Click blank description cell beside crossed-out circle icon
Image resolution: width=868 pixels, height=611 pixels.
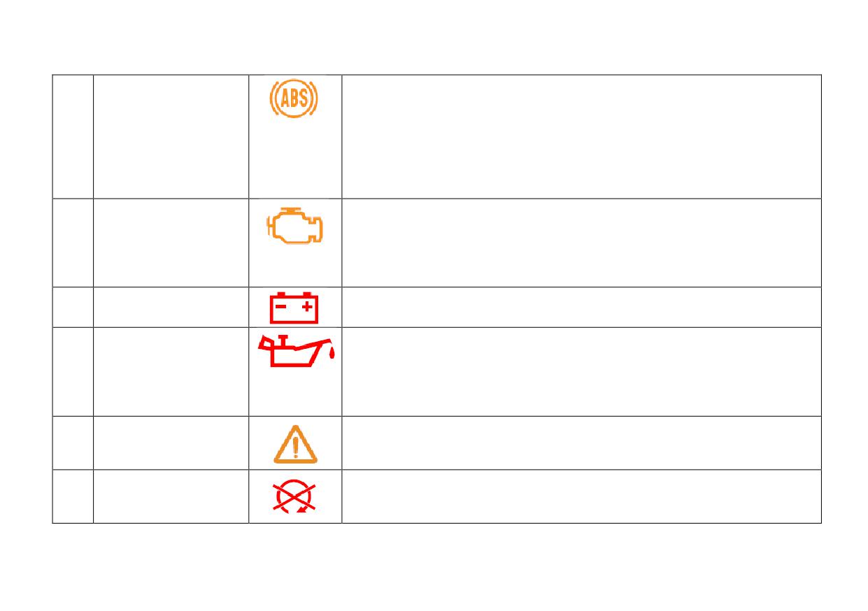[x=581, y=496]
